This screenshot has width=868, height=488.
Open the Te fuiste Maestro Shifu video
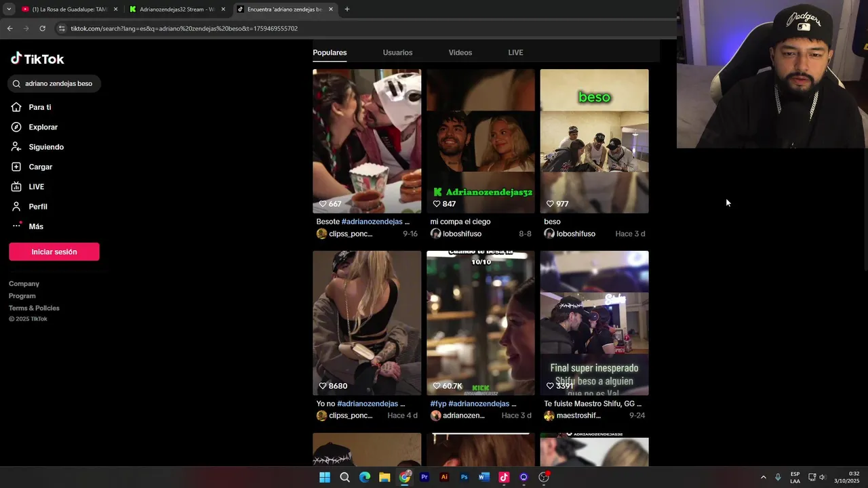595,323
